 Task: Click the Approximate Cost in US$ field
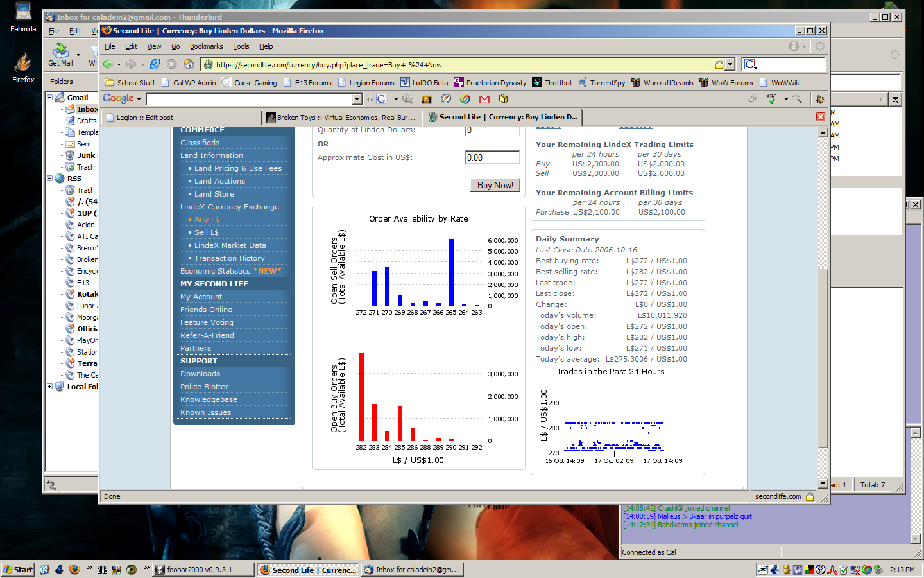492,157
